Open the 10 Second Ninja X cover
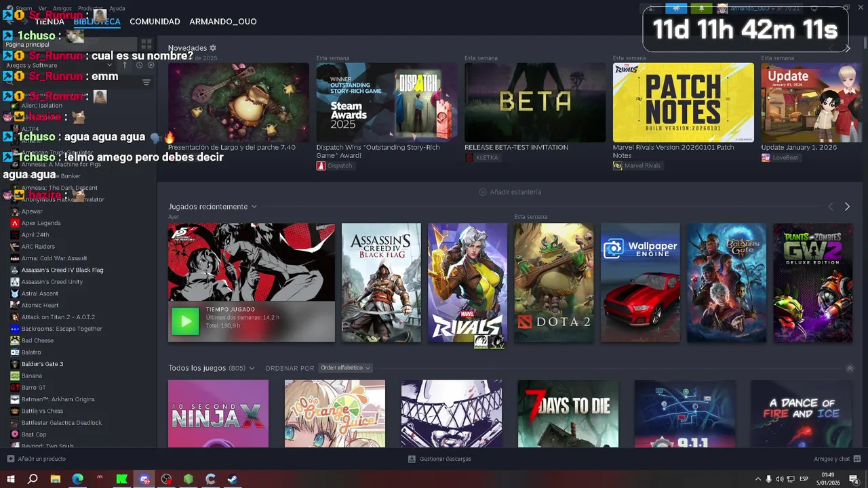 (218, 413)
